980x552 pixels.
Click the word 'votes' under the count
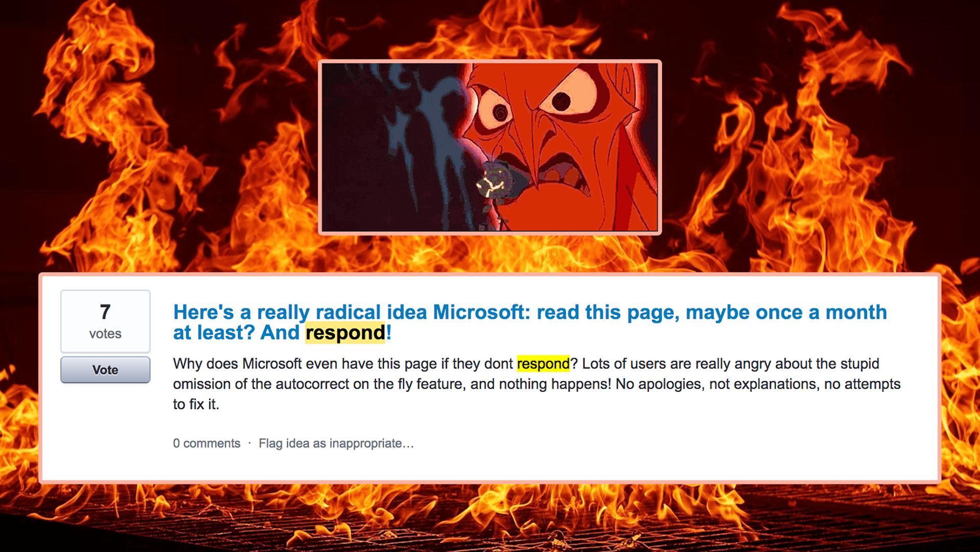[x=105, y=334]
